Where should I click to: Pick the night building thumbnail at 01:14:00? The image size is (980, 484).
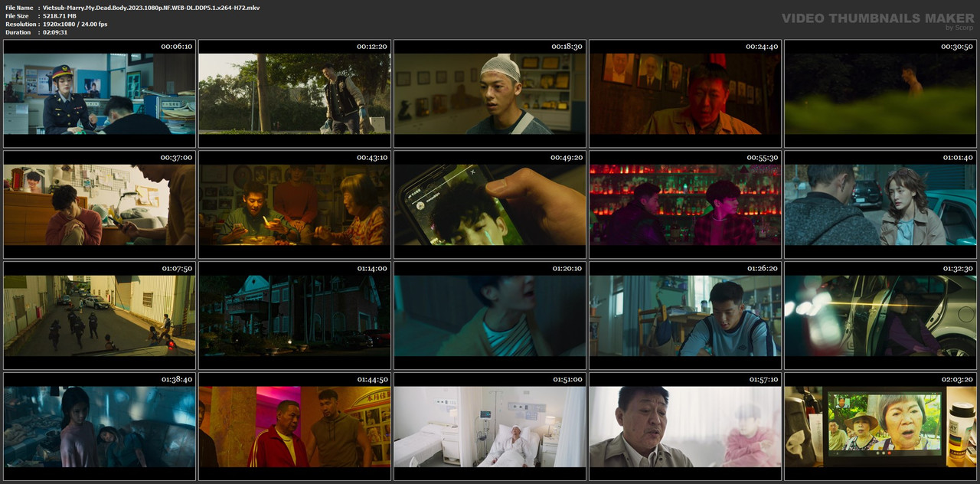295,316
